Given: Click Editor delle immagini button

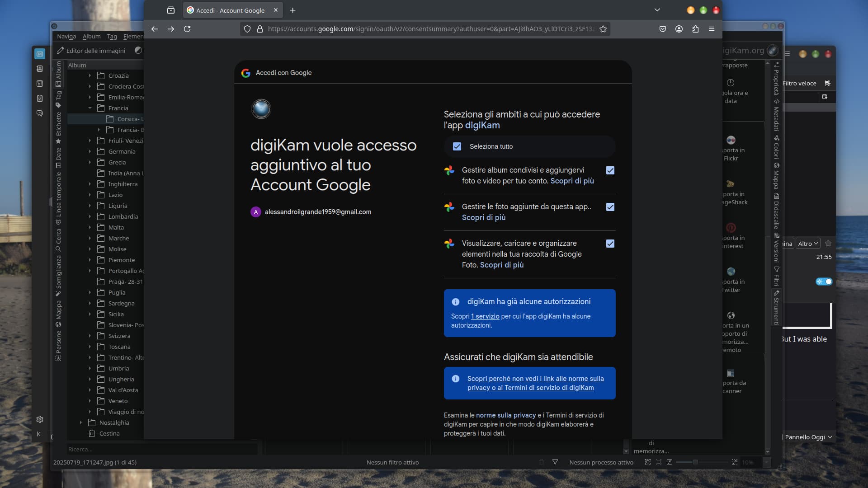Looking at the screenshot, I should [x=91, y=51].
